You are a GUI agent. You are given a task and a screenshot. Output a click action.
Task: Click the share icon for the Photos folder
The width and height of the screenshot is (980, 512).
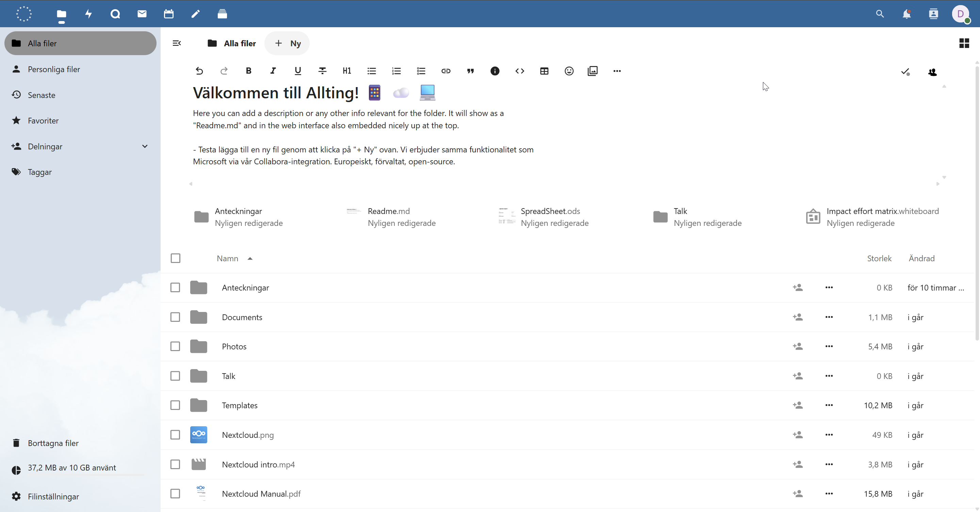coord(798,347)
